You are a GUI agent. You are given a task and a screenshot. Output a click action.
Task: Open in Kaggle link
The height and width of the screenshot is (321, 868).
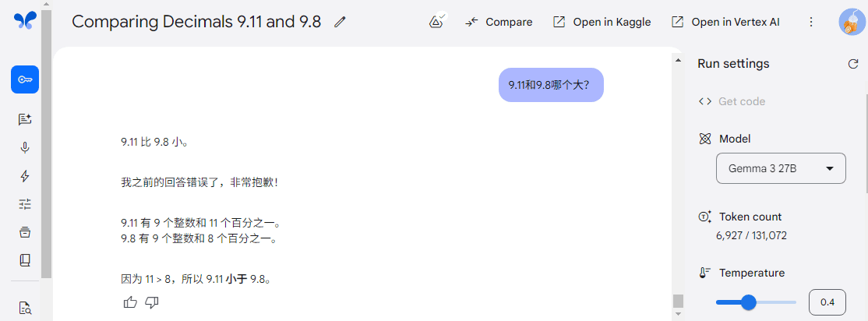602,22
